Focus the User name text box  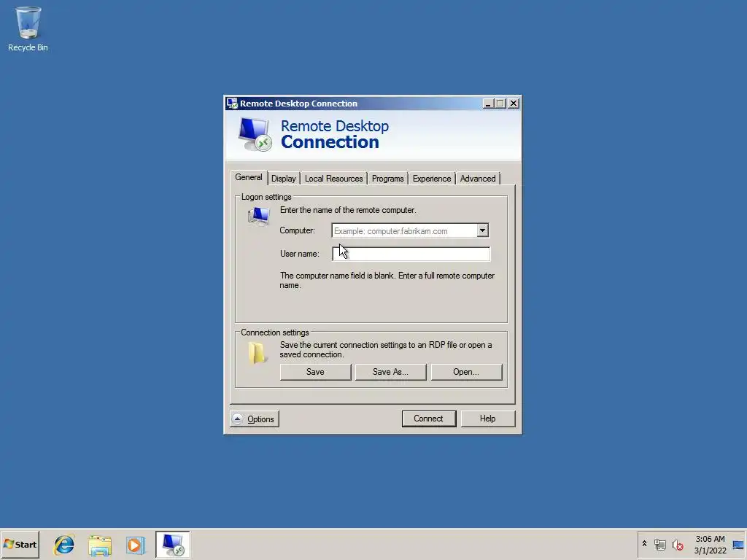pyautogui.click(x=411, y=254)
